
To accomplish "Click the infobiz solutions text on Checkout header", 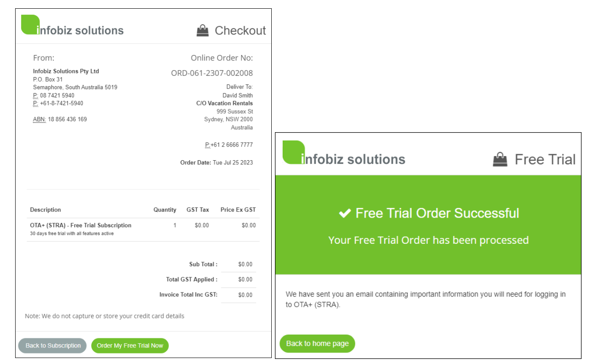I will pos(80,31).
